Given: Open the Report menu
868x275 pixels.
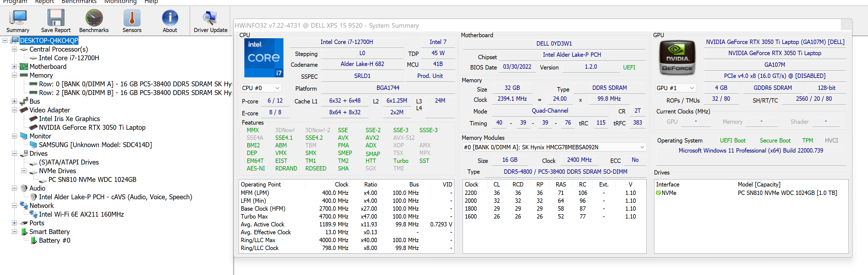Looking at the screenshot, I should pyautogui.click(x=45, y=2).
